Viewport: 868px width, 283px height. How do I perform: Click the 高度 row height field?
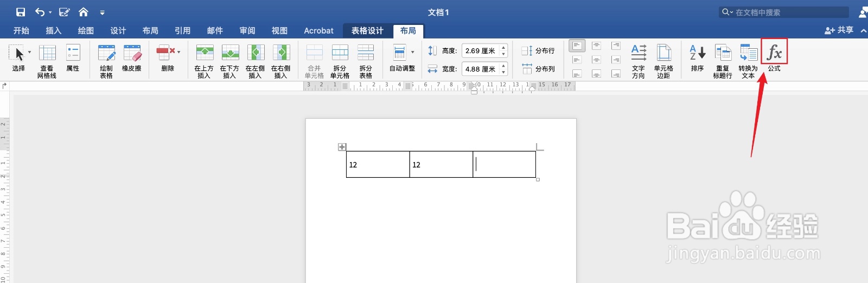tap(480, 51)
